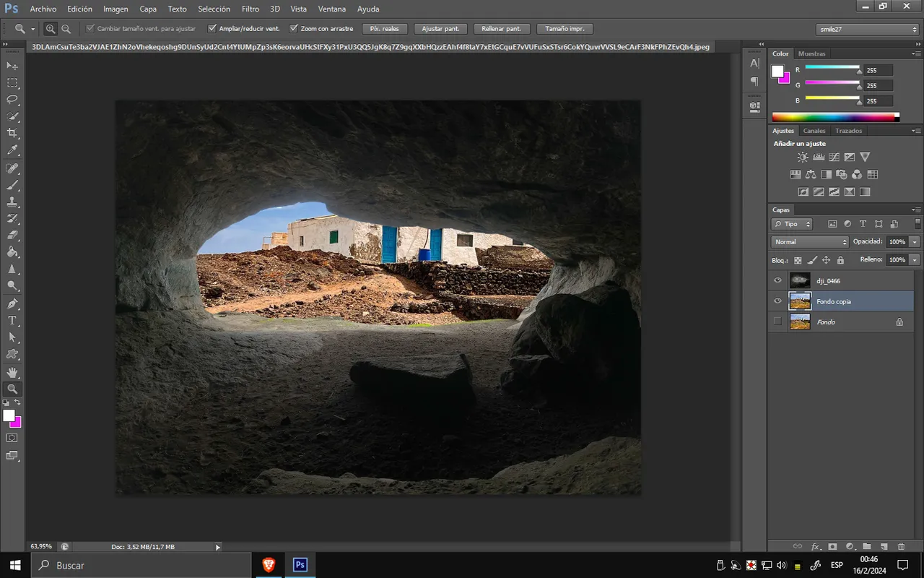Screen dimensions: 924x578
Task: Click the color spectrum ramp
Action: (x=835, y=117)
